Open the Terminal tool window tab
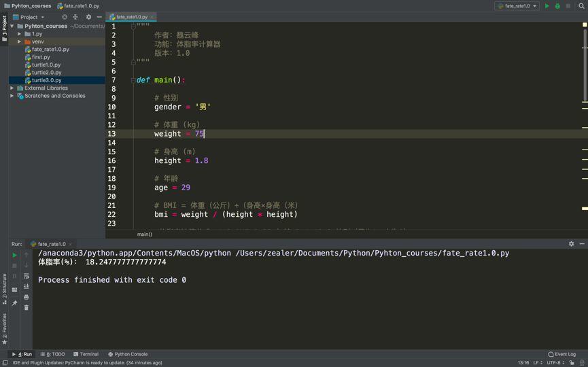This screenshot has width=588, height=367. pos(86,354)
